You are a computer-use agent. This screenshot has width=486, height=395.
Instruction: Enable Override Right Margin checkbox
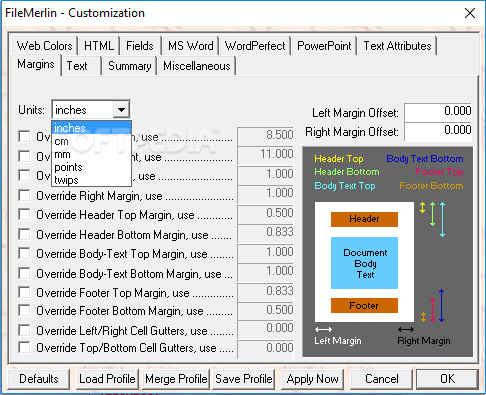tap(24, 195)
